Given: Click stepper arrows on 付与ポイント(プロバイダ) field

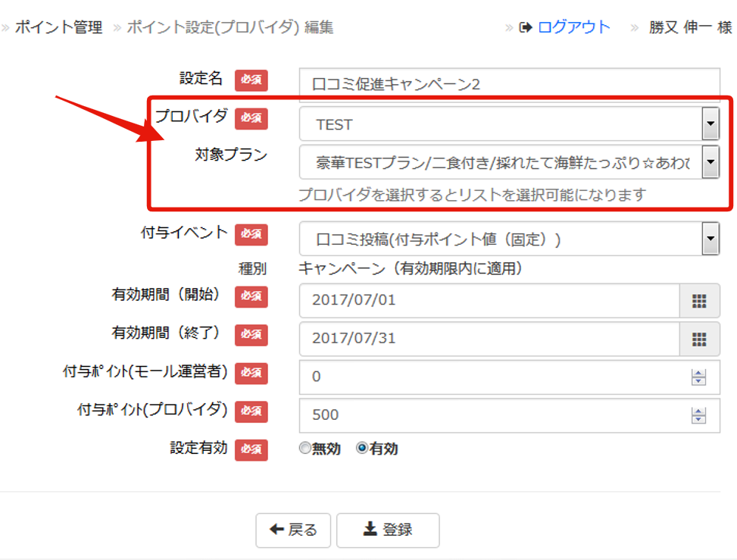Looking at the screenshot, I should 698,415.
